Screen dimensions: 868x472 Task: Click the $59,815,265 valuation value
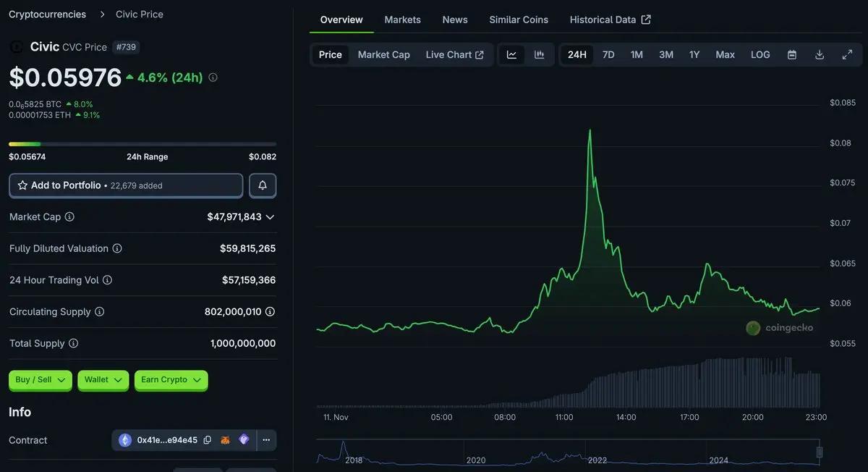tap(247, 248)
